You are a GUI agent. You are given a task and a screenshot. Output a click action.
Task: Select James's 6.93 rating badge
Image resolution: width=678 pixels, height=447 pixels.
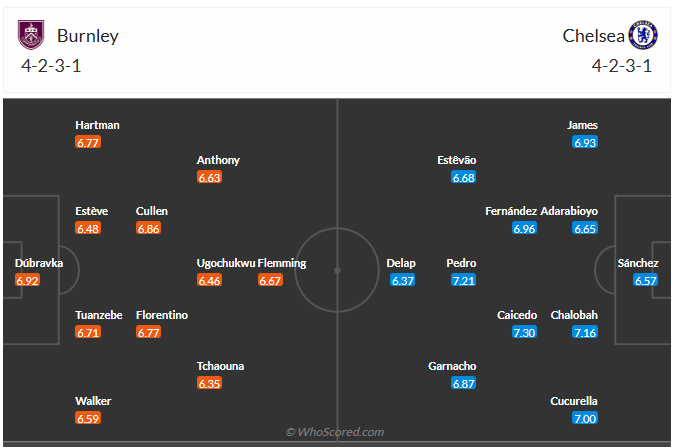click(x=585, y=143)
